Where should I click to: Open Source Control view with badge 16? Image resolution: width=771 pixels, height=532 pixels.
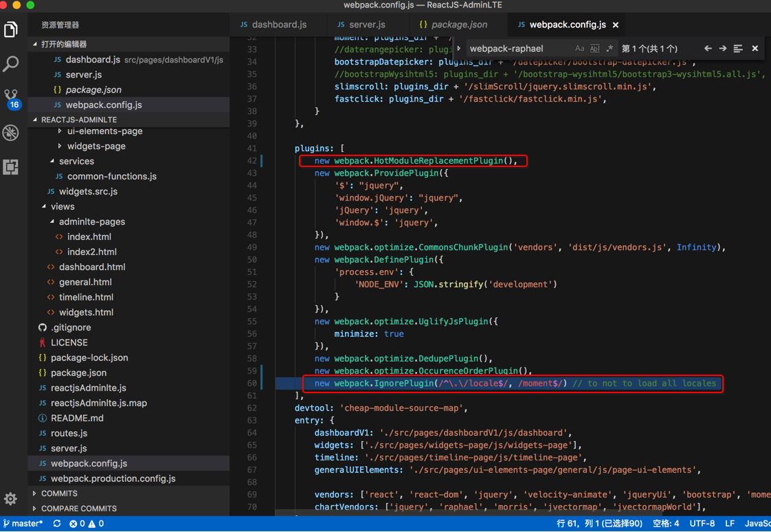[11, 97]
